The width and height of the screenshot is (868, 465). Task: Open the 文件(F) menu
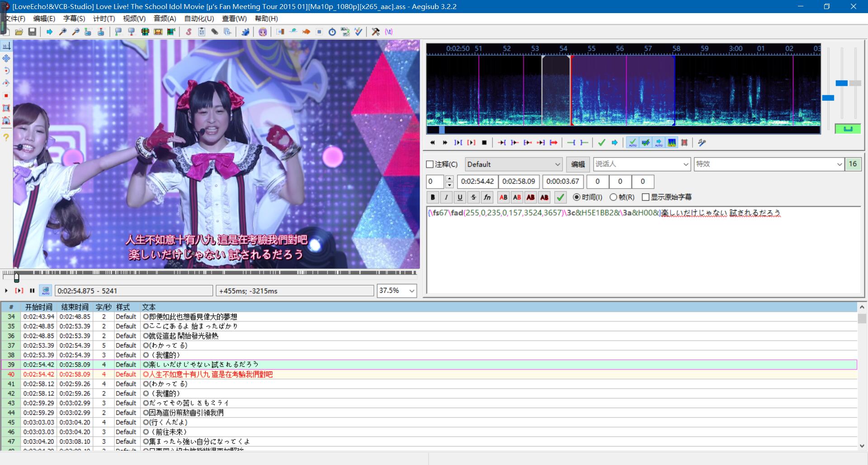(x=15, y=19)
